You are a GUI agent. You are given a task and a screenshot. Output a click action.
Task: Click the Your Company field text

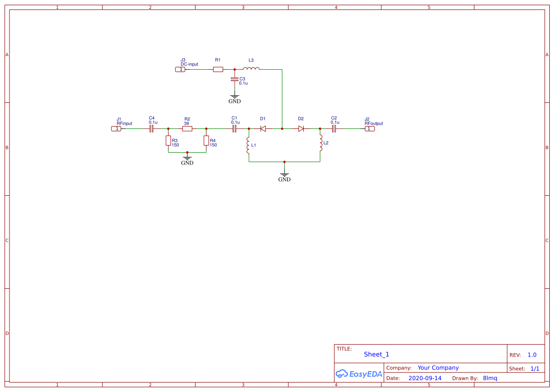click(x=438, y=367)
